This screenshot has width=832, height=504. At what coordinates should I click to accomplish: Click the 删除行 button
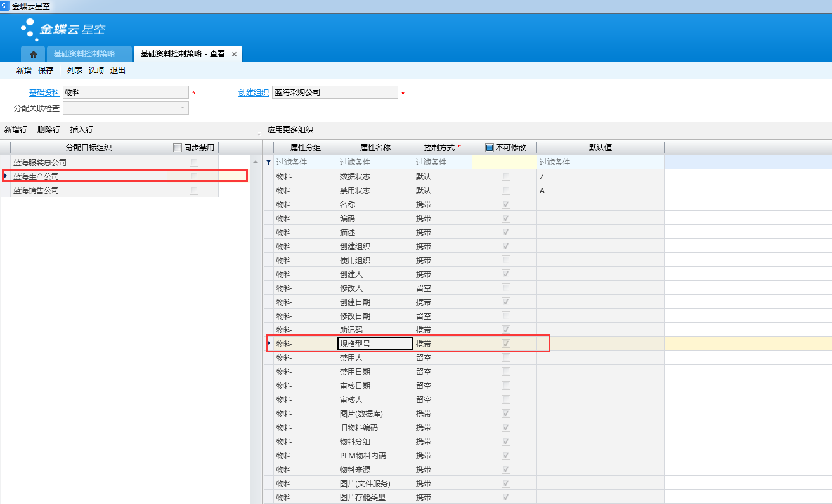point(49,130)
